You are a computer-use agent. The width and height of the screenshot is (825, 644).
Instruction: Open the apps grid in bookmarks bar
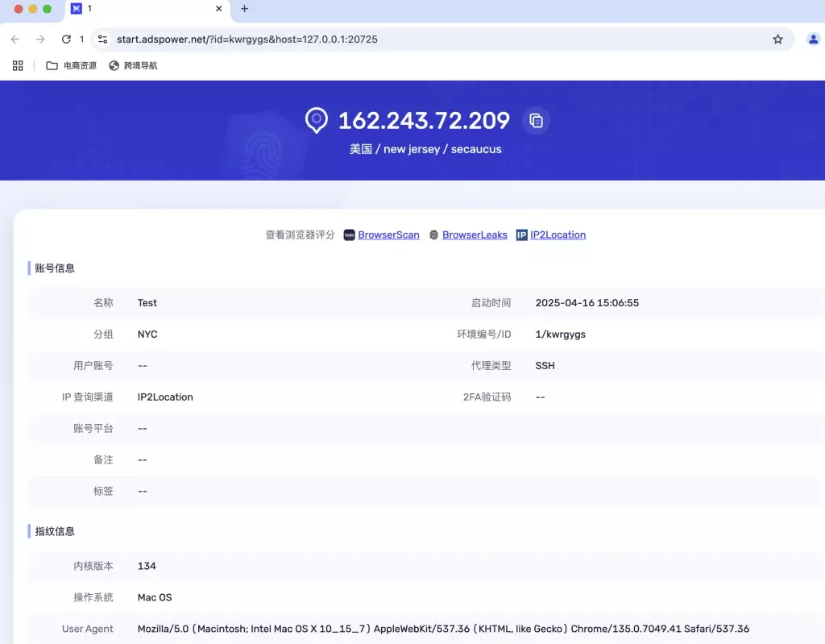(18, 65)
